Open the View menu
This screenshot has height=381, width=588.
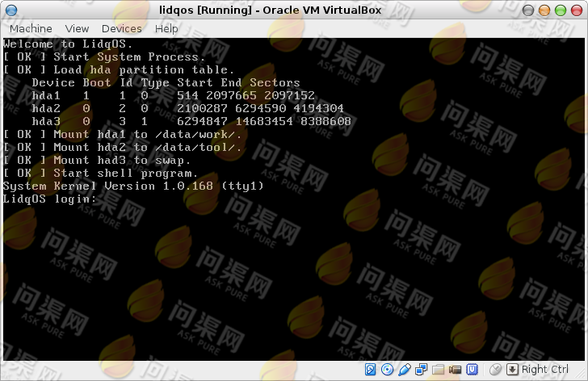(77, 28)
